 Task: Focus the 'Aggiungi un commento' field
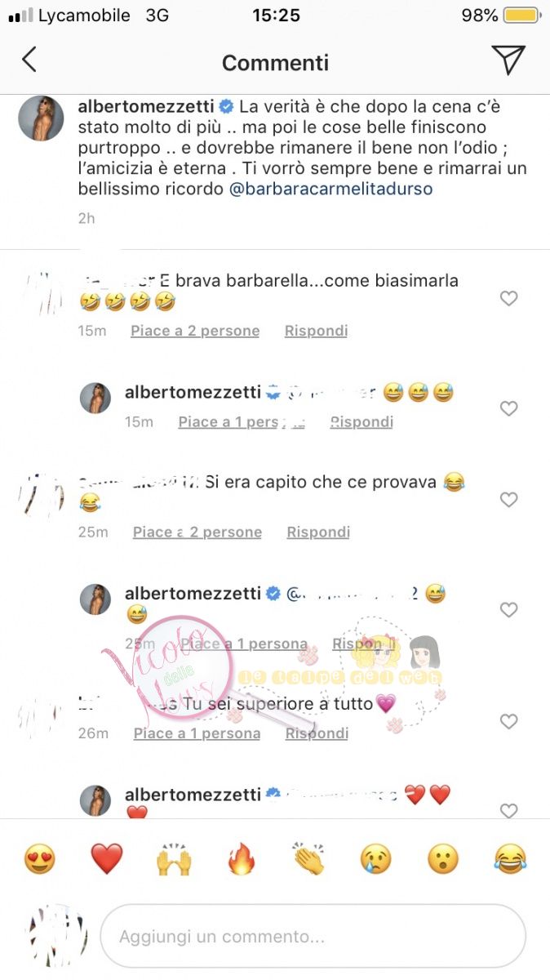pyautogui.click(x=313, y=937)
